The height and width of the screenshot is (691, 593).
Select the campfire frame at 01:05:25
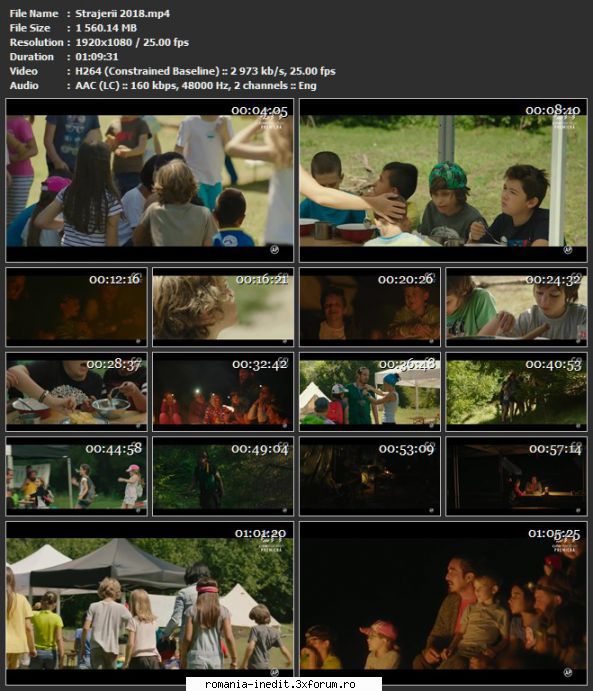(x=443, y=603)
